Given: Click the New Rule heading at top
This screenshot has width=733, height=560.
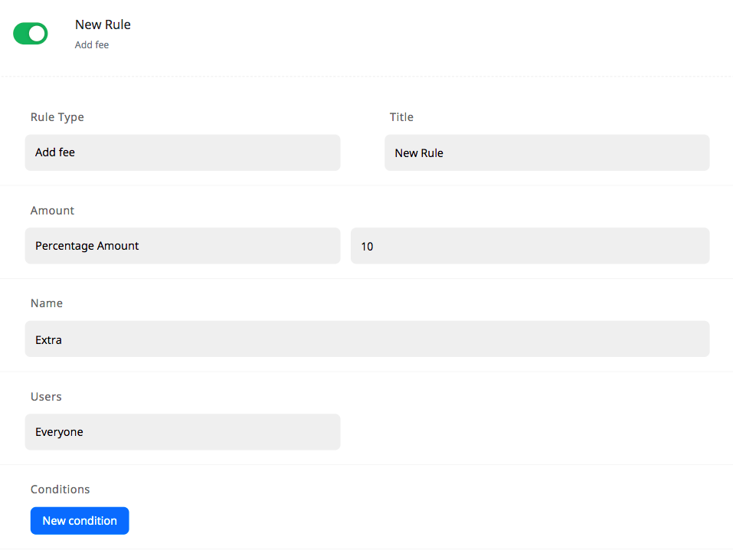Looking at the screenshot, I should click(x=103, y=25).
